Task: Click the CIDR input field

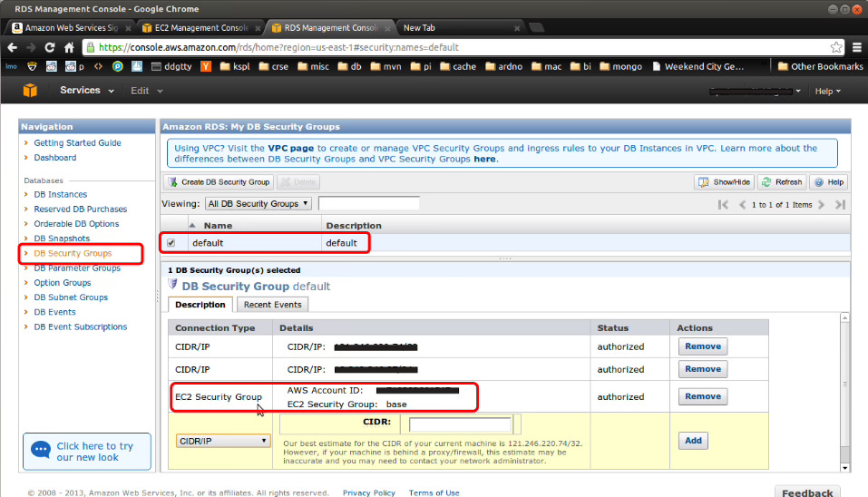Action: [460, 424]
